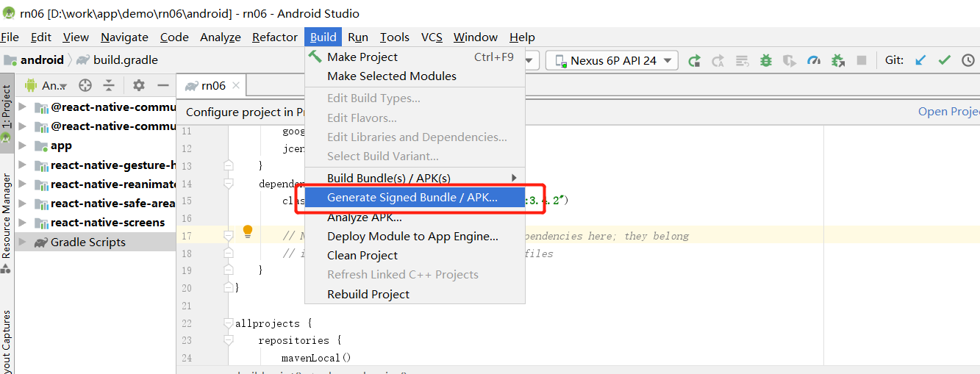Choose Deploy Module to App Engine...
Screen dimensions: 980x374
pos(415,236)
